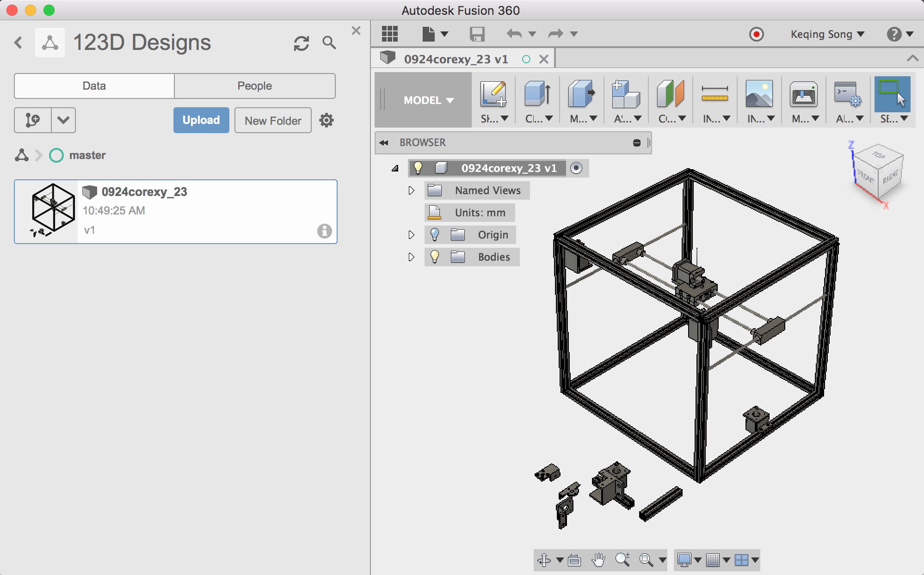
Task: Open the Add-Ins scripts icon
Action: [849, 96]
